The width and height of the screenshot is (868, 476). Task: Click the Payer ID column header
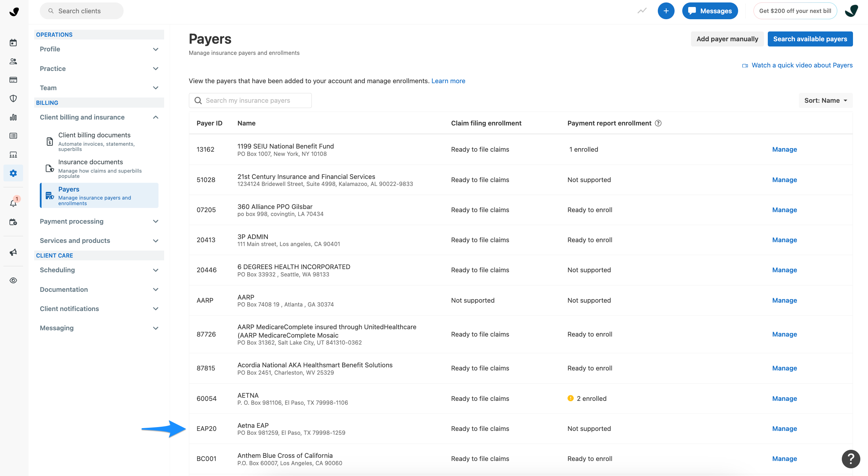(209, 123)
